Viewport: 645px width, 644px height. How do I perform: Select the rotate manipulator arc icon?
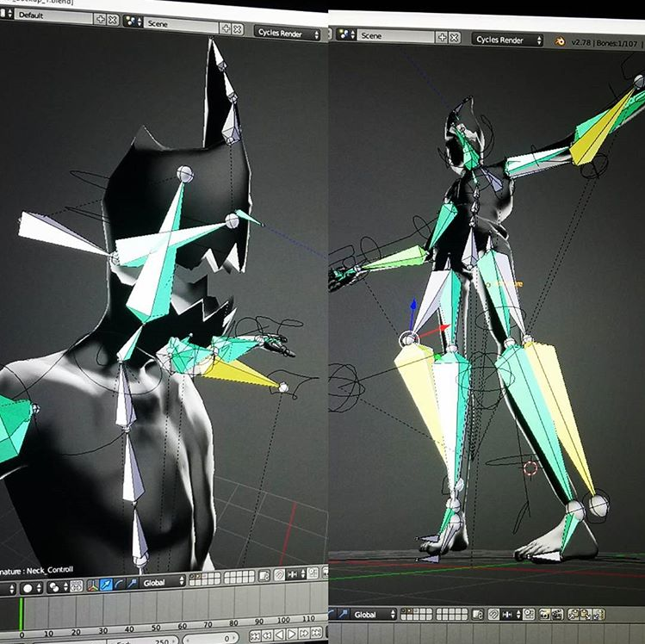point(119,583)
